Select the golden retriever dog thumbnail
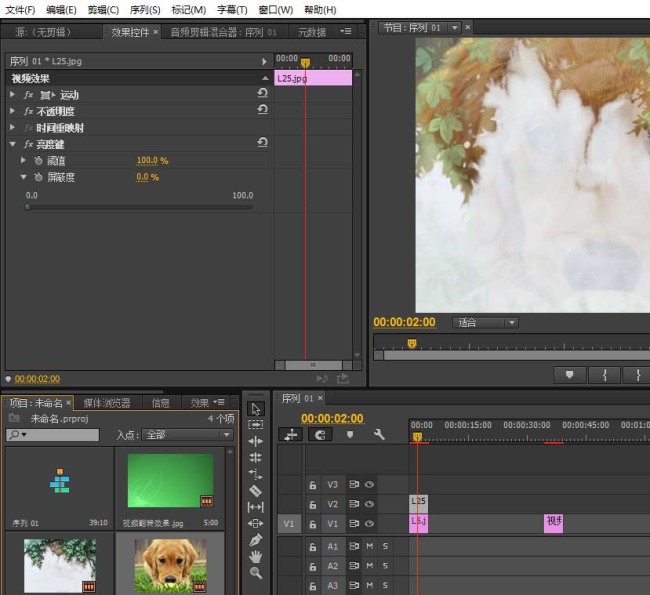The image size is (650, 595). (x=170, y=565)
